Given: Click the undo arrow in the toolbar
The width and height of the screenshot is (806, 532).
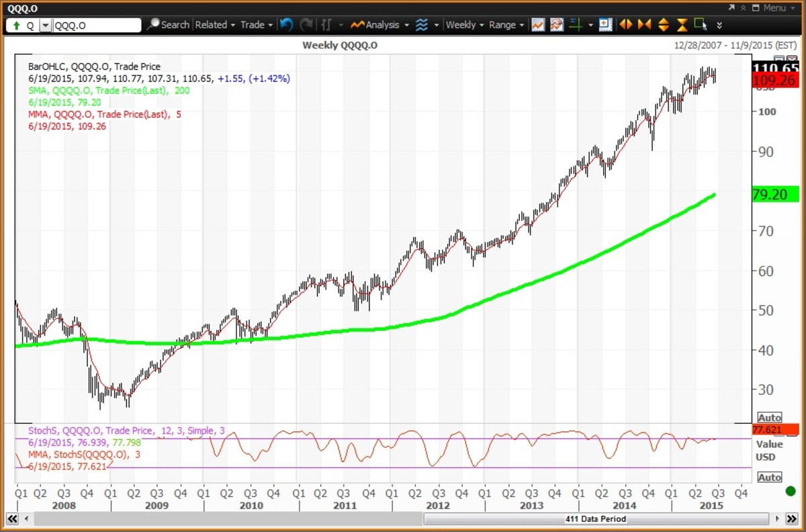Looking at the screenshot, I should pos(286,25).
